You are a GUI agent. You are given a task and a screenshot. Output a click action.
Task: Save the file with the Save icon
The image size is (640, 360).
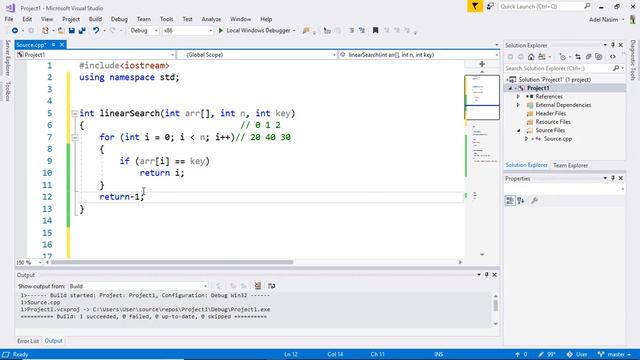pyautogui.click(x=72, y=31)
